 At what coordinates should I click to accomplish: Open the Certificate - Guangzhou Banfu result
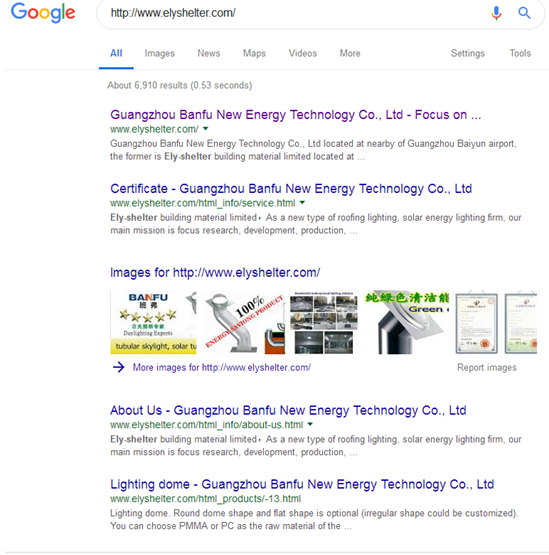click(291, 189)
